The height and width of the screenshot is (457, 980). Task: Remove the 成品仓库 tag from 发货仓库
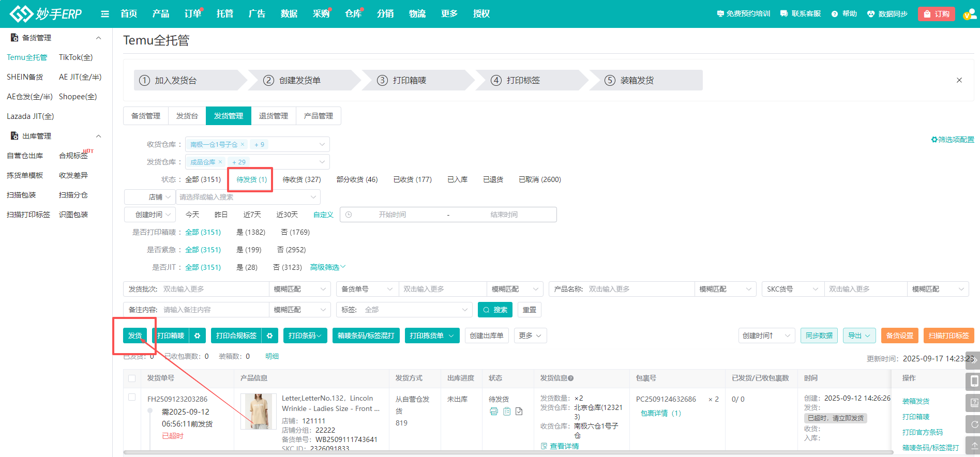tap(220, 162)
